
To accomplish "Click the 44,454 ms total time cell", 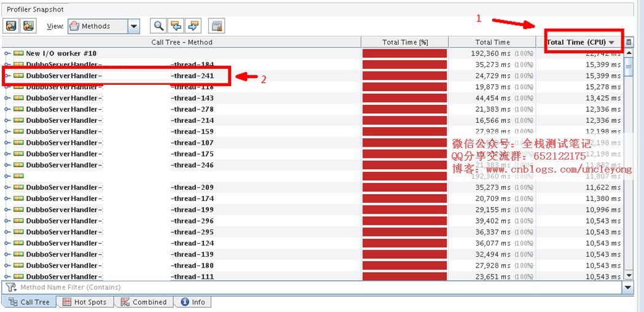I will [x=493, y=98].
